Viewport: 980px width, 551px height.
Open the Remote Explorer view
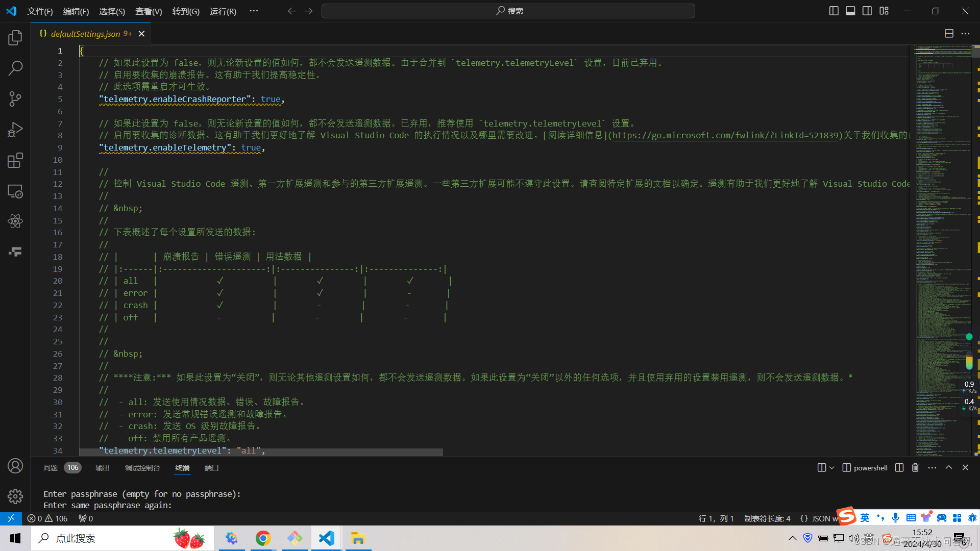coord(15,191)
